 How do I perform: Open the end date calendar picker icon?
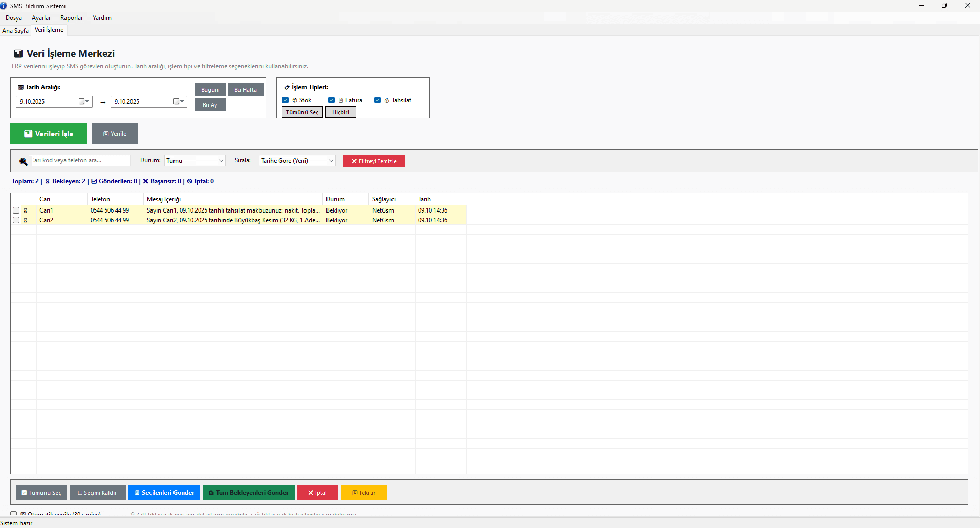click(x=178, y=101)
